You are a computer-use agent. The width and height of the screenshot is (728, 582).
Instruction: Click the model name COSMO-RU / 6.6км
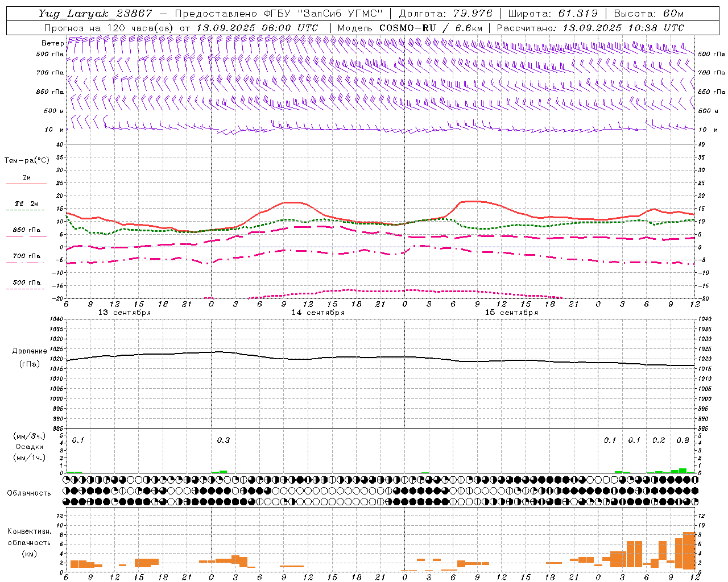[x=431, y=28]
